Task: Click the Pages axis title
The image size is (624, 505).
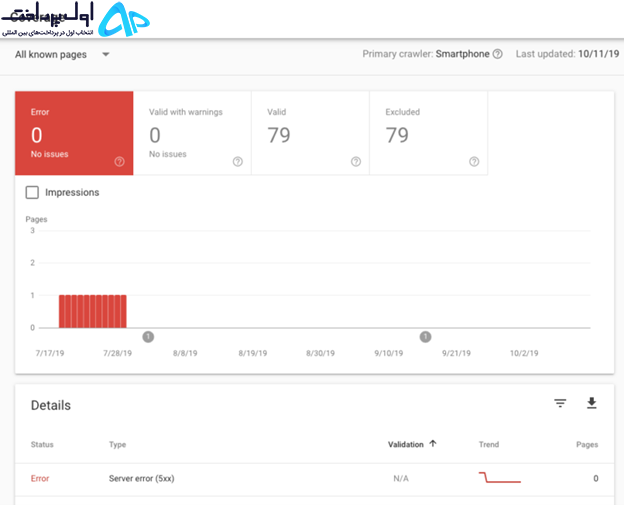Action: (x=36, y=219)
